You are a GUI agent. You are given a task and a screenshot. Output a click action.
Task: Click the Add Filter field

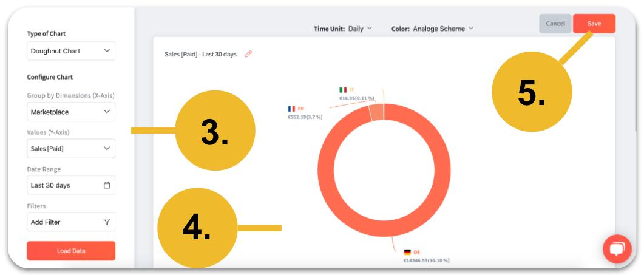coord(64,222)
